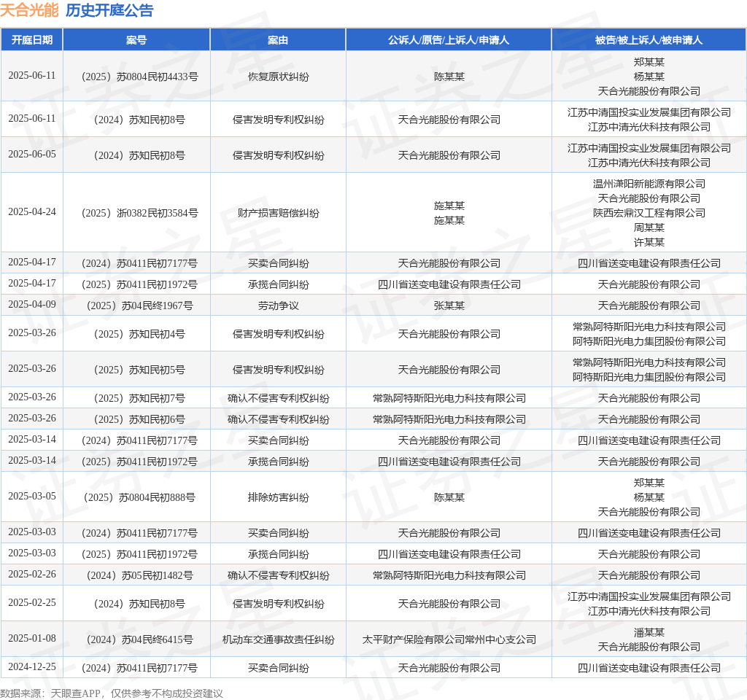Select the 开庭日期 column header

(x=32, y=40)
